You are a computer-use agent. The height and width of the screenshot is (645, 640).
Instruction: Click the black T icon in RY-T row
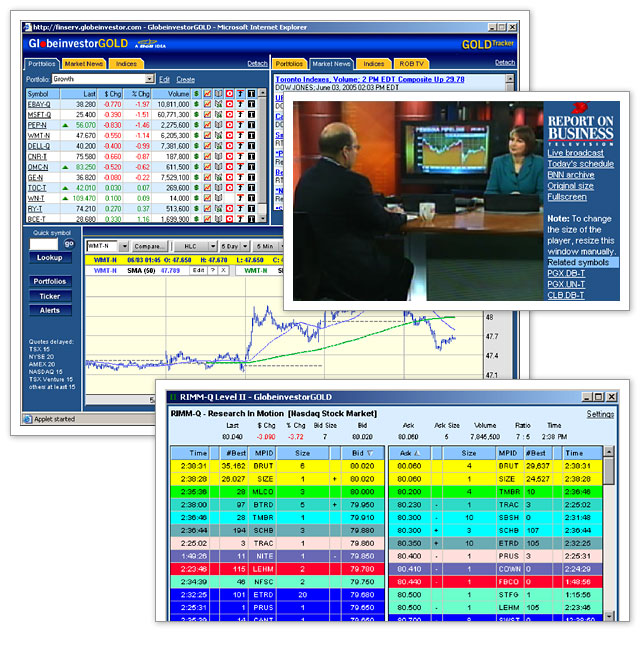[x=251, y=209]
